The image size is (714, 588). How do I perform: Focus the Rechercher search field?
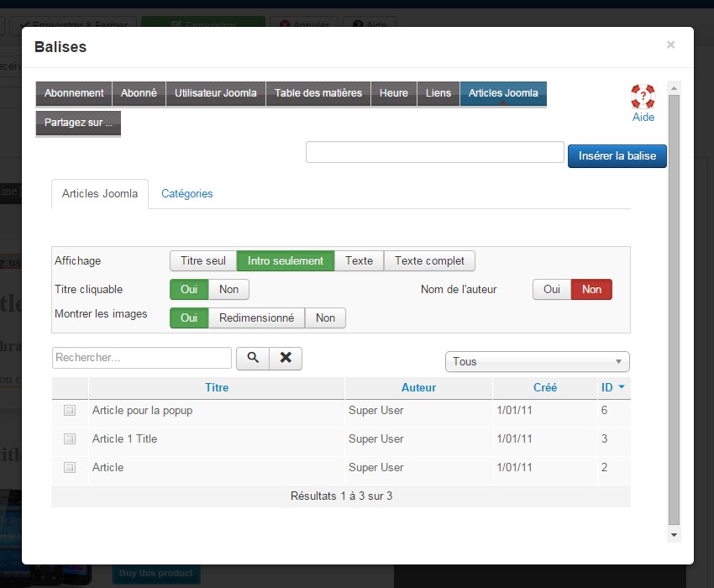coord(142,358)
